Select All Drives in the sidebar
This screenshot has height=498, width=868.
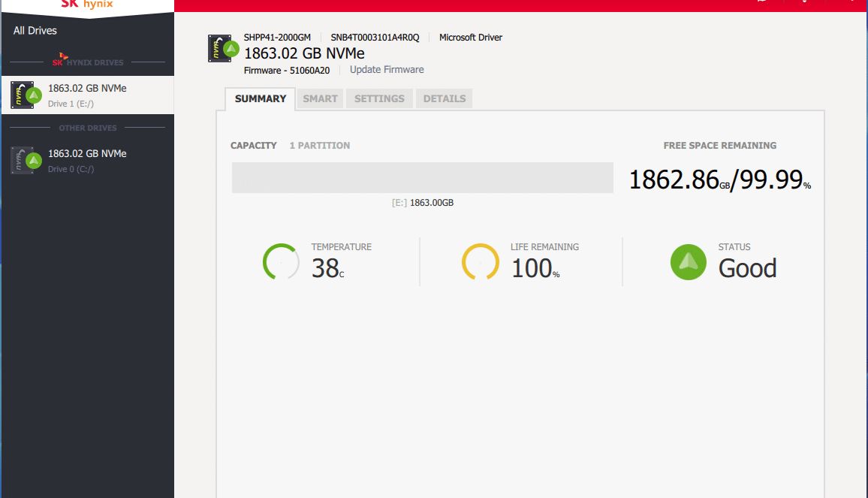(35, 31)
